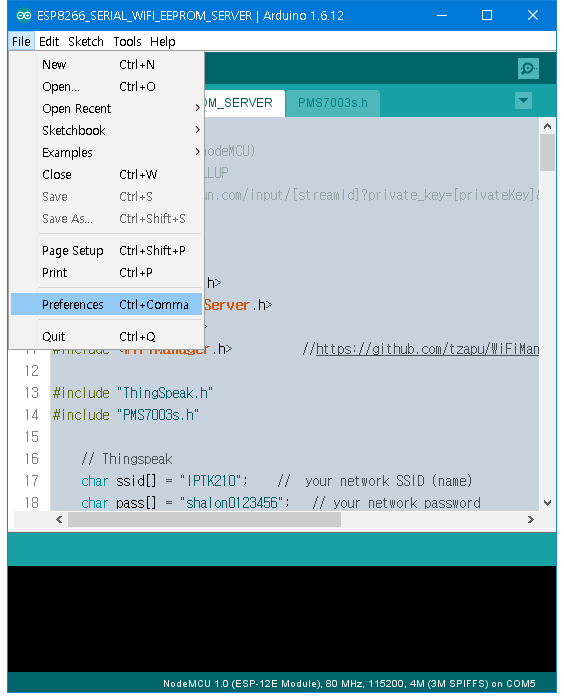Click the vertical scrollbar up arrow

pyautogui.click(x=547, y=126)
